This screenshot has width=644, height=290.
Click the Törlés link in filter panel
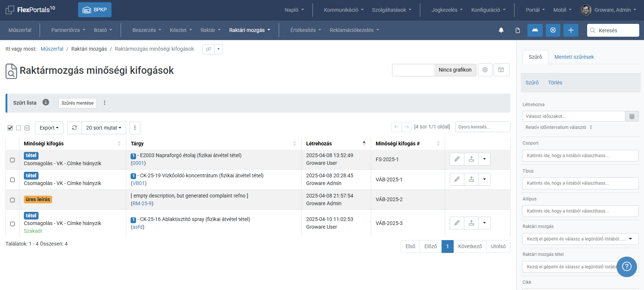[x=555, y=83]
